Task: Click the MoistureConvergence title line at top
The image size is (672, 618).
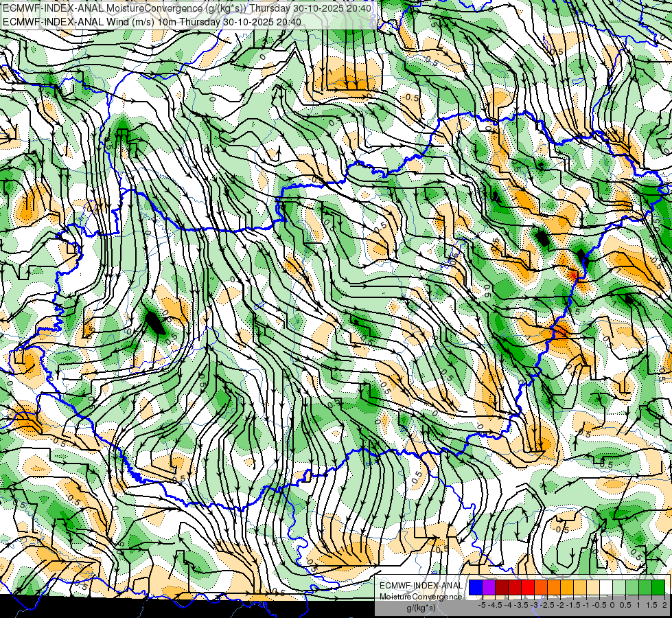Action: click(187, 8)
